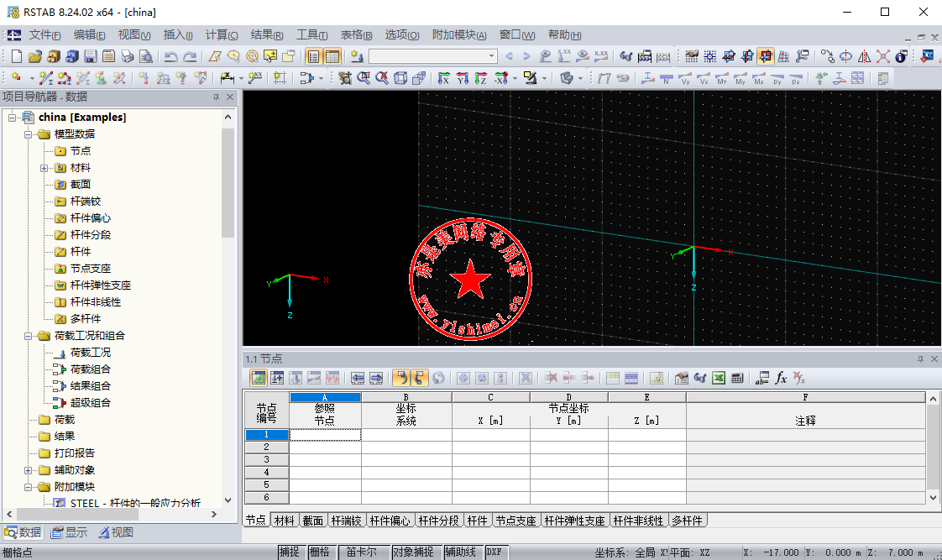Click the view in Y direction icon
The width and height of the screenshot is (942, 560).
[x=463, y=78]
